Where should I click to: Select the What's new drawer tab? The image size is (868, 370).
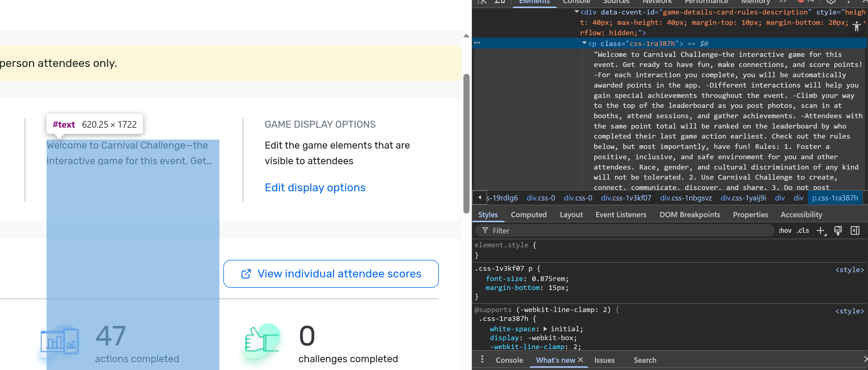pyautogui.click(x=555, y=360)
